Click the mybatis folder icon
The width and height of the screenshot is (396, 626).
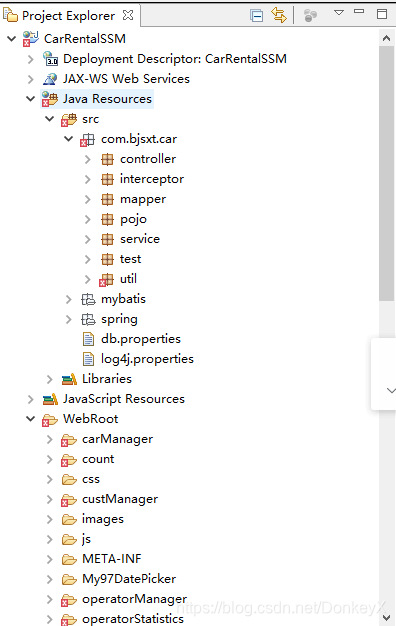pos(88,299)
